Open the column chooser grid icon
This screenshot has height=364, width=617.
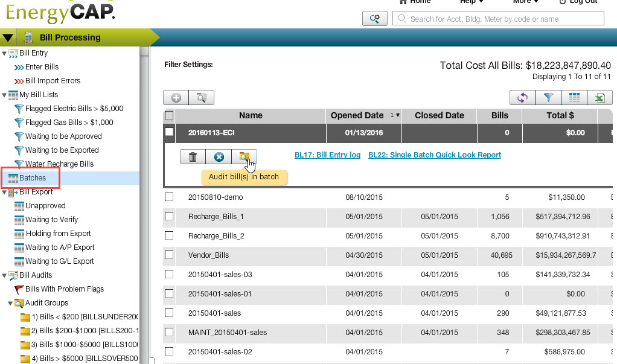tap(574, 98)
